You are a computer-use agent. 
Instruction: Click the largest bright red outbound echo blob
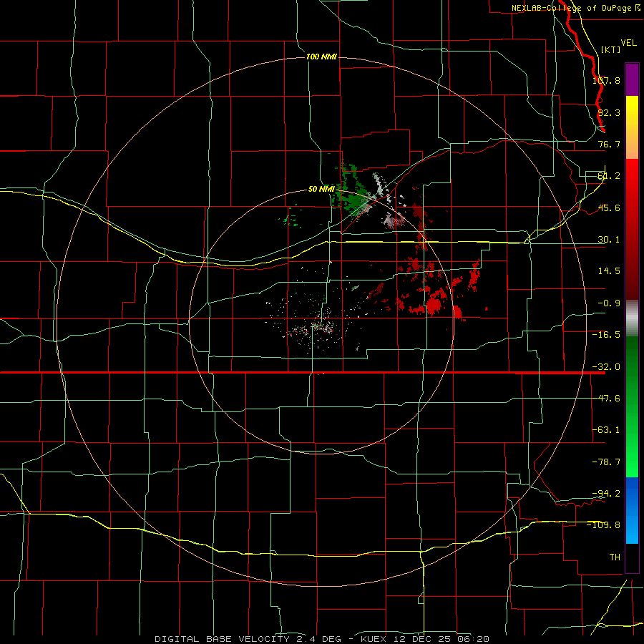[434, 304]
